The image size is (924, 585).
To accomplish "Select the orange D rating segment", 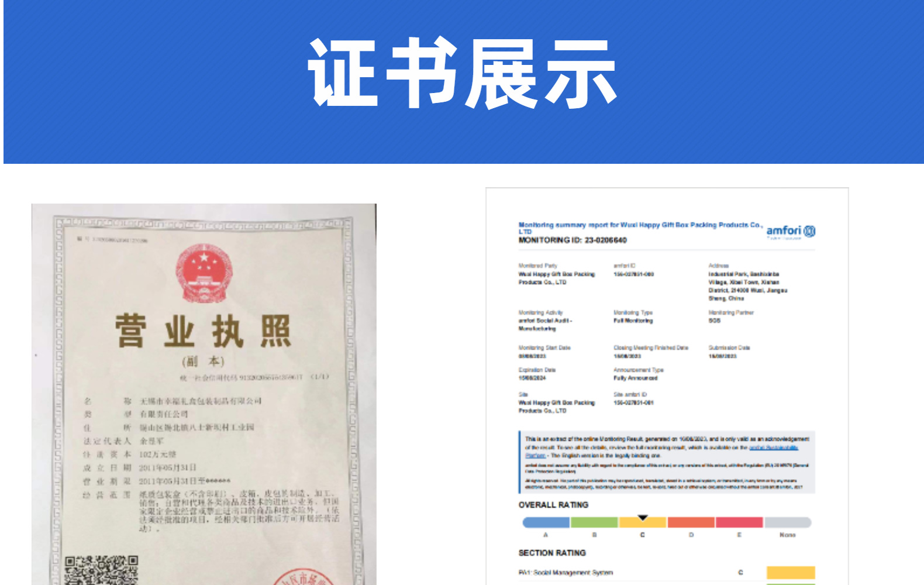I will pos(691,522).
